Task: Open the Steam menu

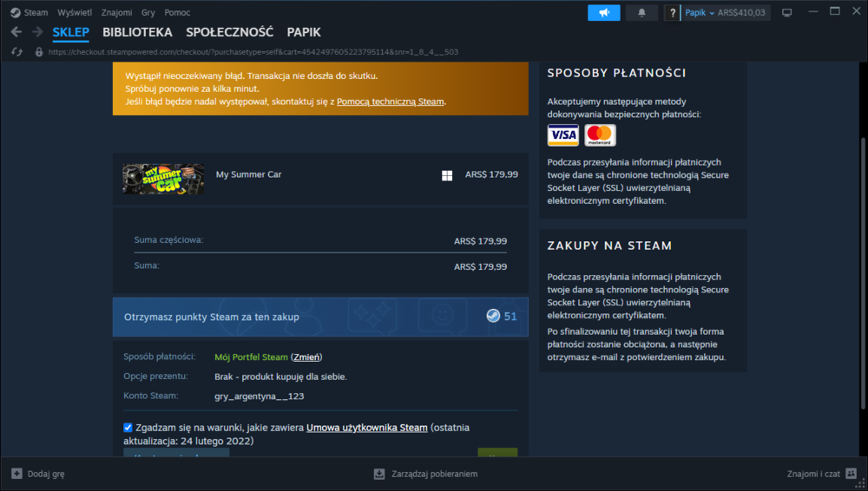Action: point(36,12)
